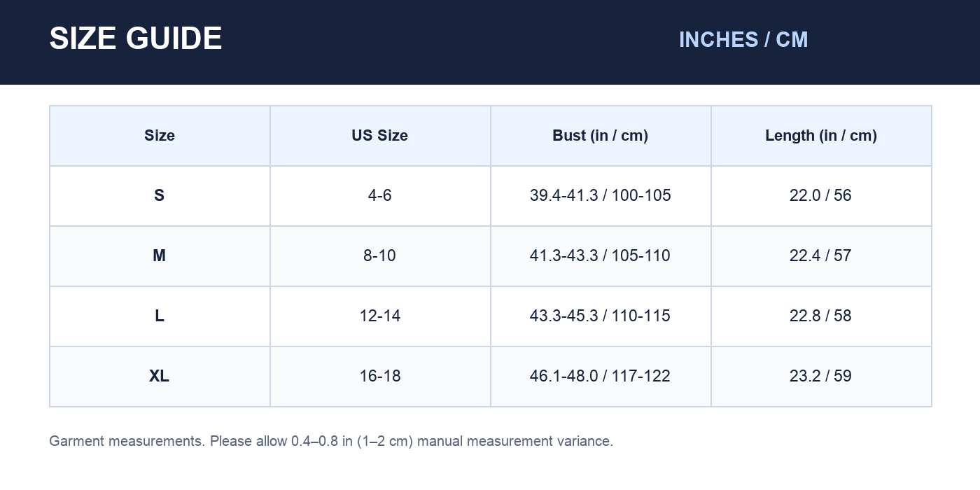The height and width of the screenshot is (490, 980).
Task: Click length value 23.2 / 59
Action: click(821, 376)
